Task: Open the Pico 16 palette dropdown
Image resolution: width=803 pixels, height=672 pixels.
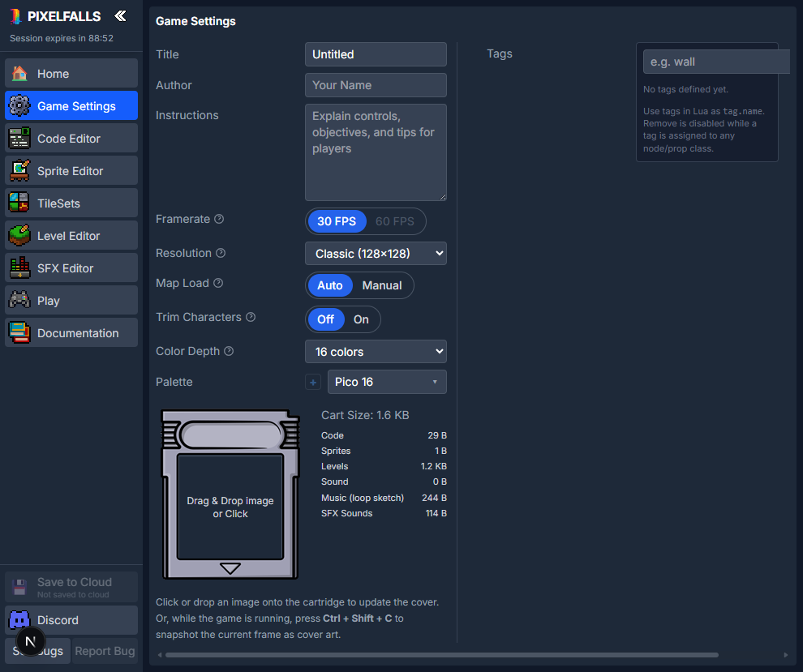Action: (x=387, y=382)
